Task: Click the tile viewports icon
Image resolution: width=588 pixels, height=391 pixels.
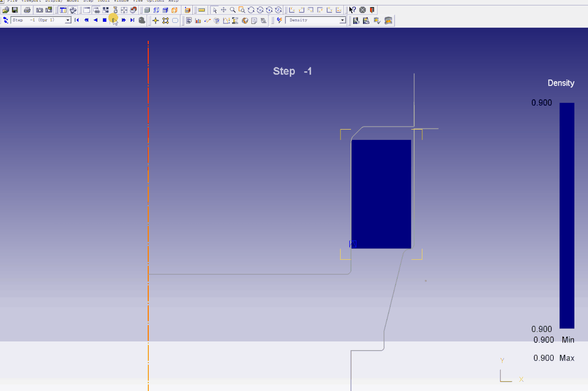Action: (106, 10)
